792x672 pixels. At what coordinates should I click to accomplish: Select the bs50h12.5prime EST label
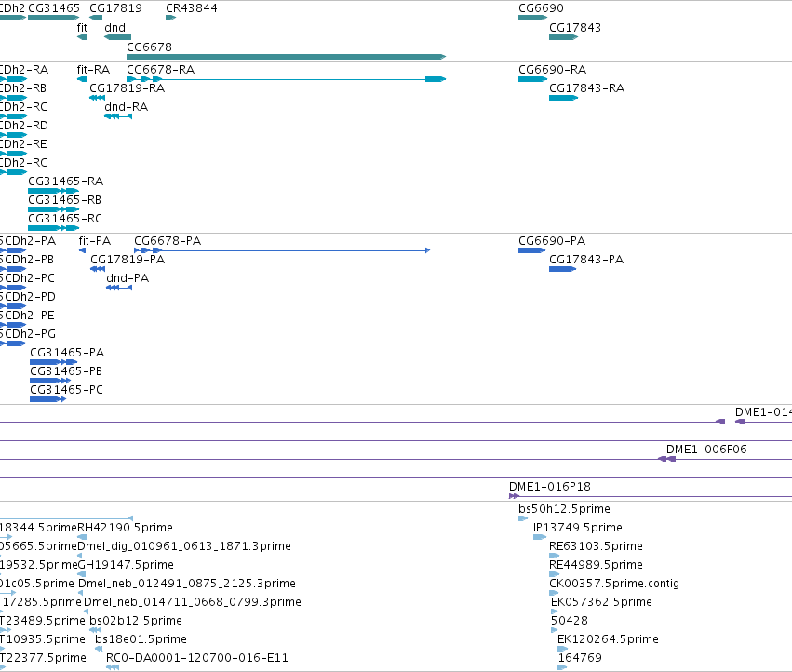564,509
